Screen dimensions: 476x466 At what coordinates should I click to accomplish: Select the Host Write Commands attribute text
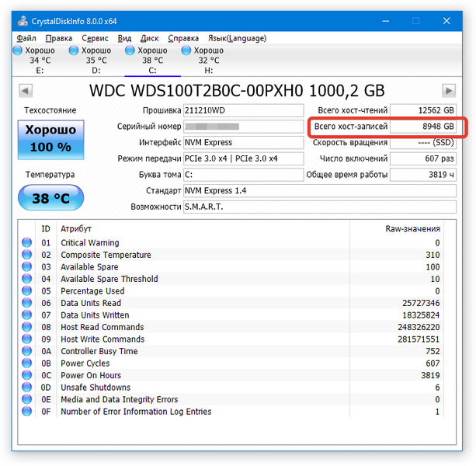[102, 339]
